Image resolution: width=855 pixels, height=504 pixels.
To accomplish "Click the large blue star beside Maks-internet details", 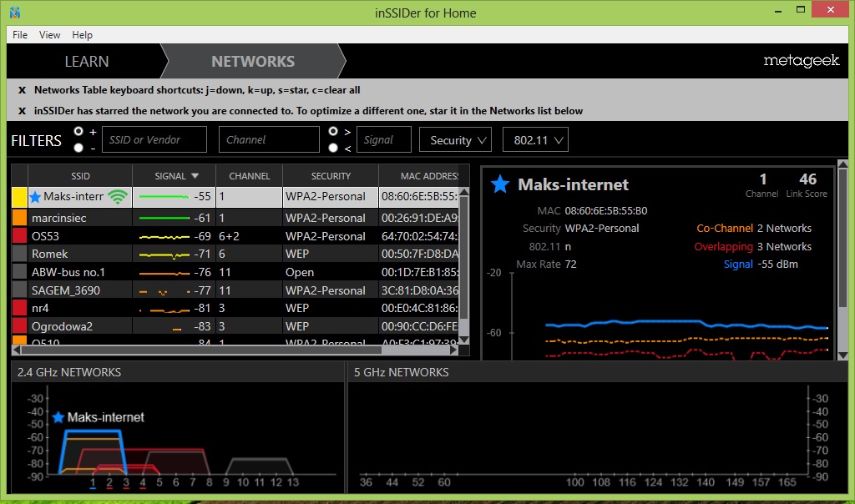I will (x=499, y=184).
